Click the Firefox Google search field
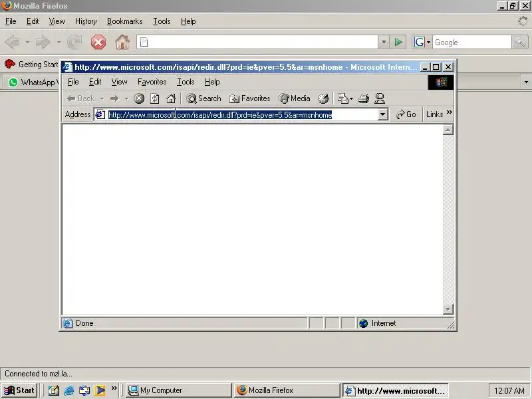The width and height of the screenshot is (532, 399). (471, 43)
